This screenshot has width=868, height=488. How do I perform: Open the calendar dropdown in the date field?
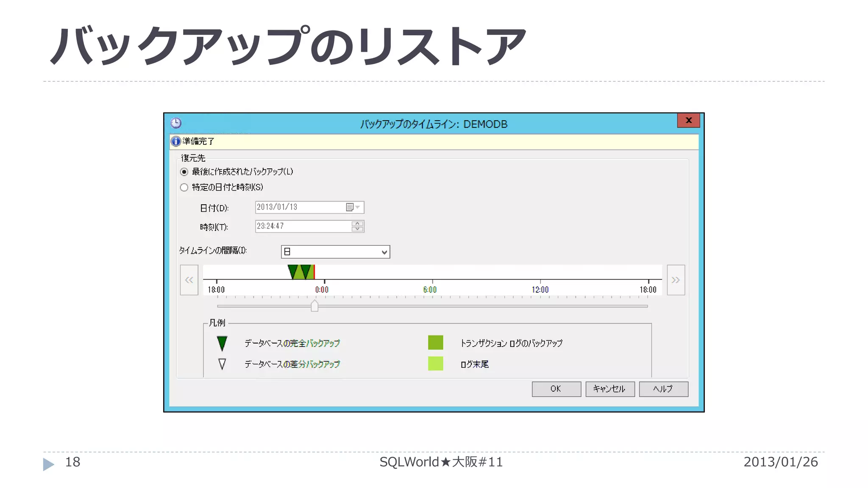(353, 207)
